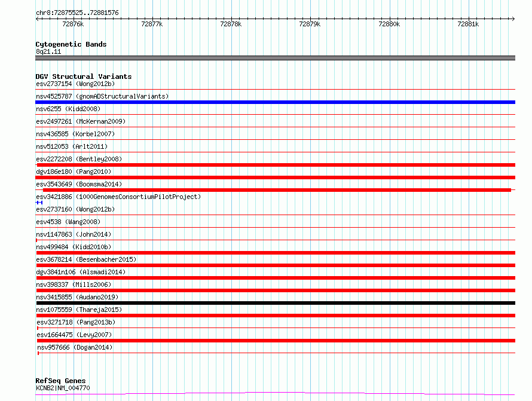Open variant esv1664475 (Levy2007)
This screenshot has height=401, width=532.
coord(74,335)
